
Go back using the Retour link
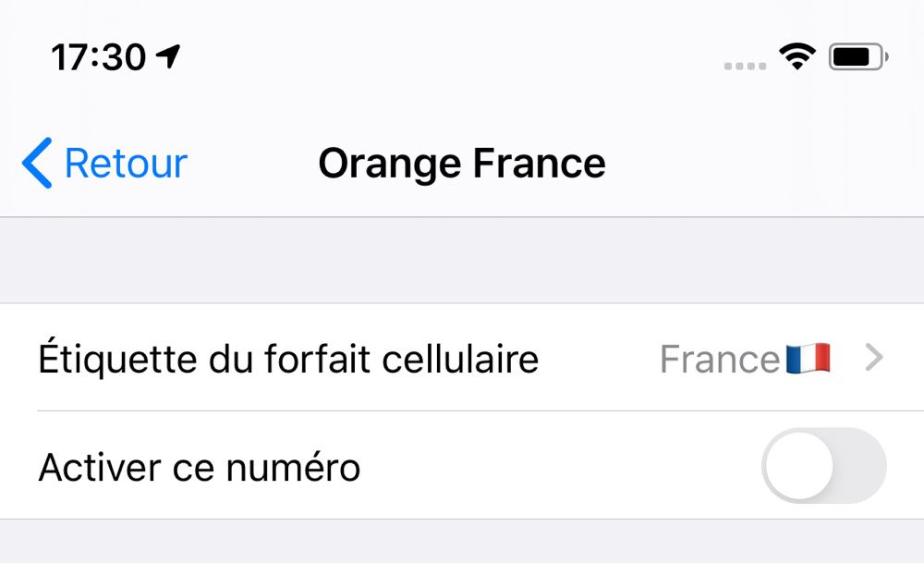pos(126,164)
